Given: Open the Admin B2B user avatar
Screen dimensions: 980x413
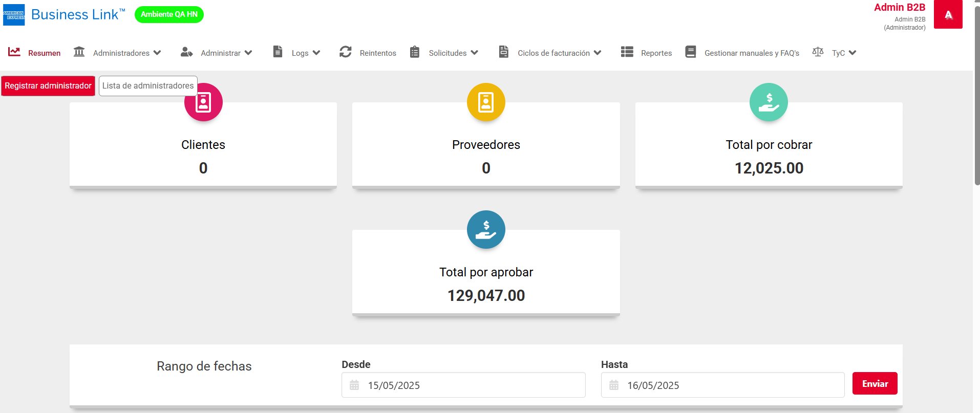Looking at the screenshot, I should (948, 15).
